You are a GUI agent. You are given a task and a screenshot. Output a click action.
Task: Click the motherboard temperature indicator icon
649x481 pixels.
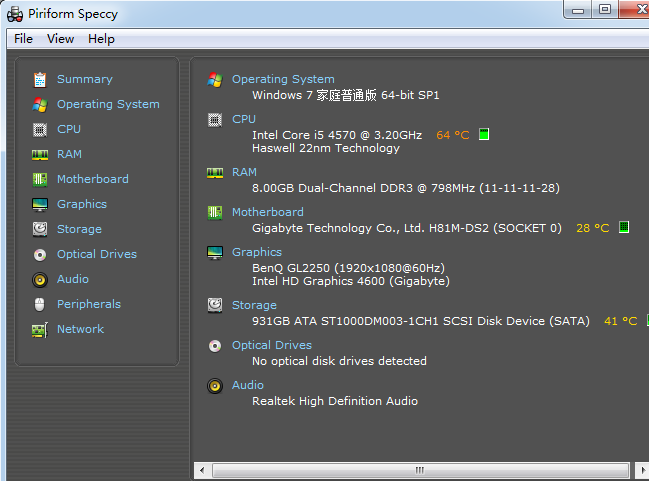[624, 227]
